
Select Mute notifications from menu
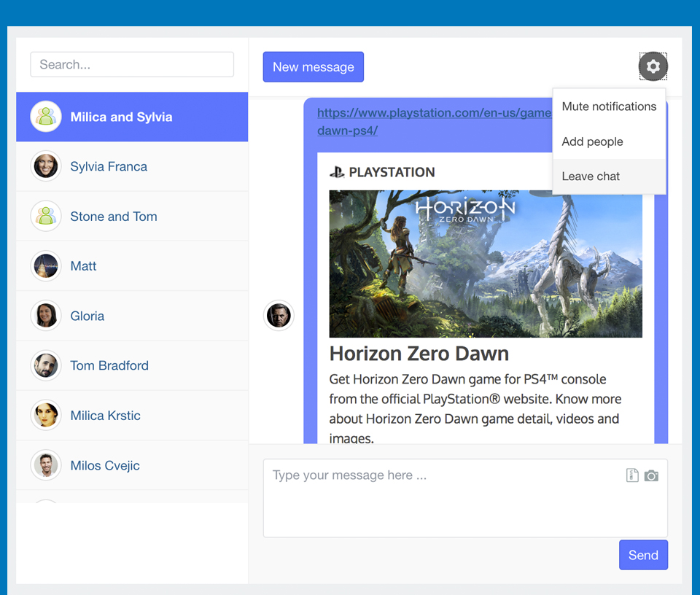click(x=609, y=106)
